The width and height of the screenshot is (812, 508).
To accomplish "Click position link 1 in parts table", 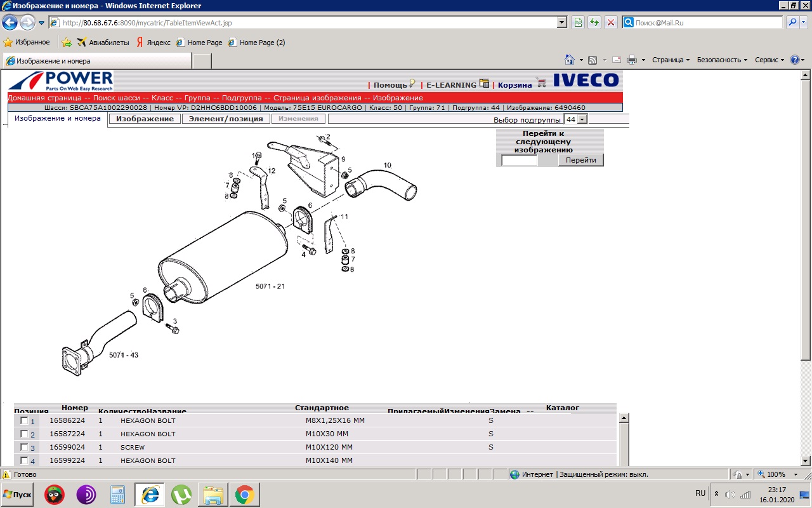I will click(x=33, y=422).
